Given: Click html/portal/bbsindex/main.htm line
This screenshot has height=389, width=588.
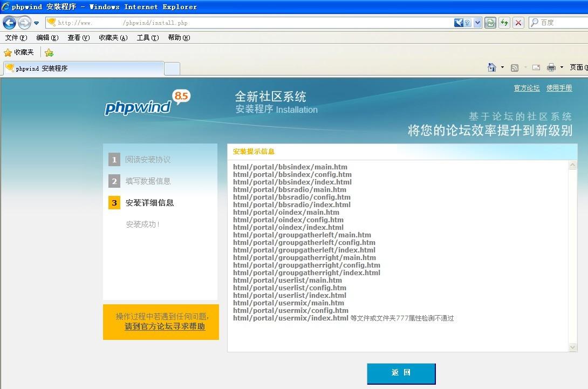Looking at the screenshot, I should (290, 167).
